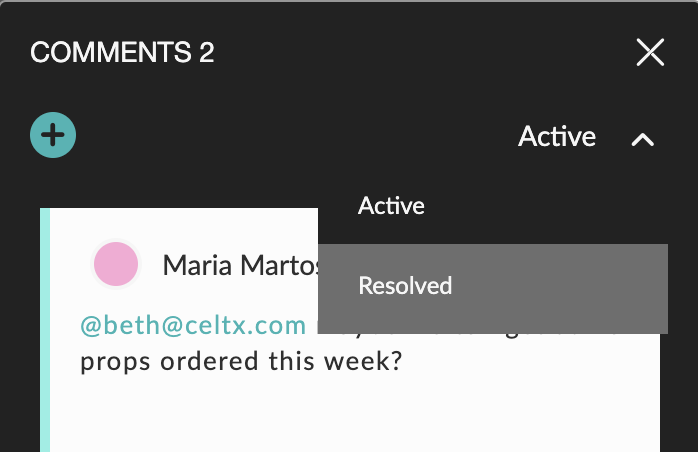
Task: Close the Comments panel with X
Action: (650, 52)
